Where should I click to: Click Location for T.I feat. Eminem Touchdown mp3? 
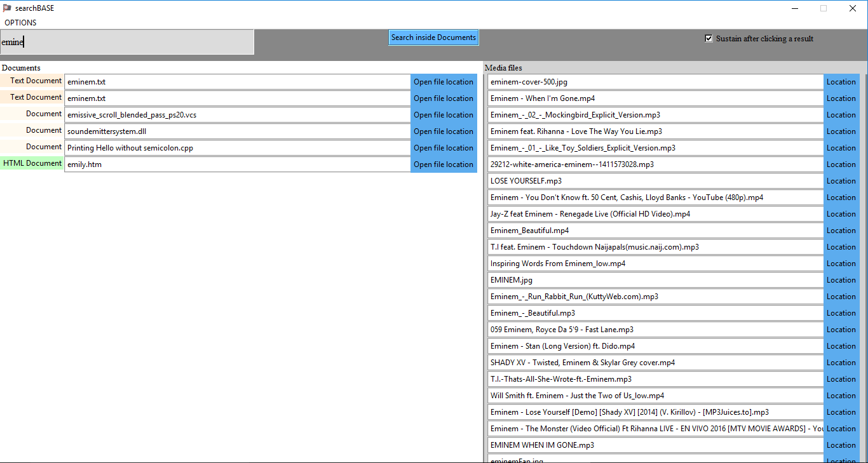[841, 247]
